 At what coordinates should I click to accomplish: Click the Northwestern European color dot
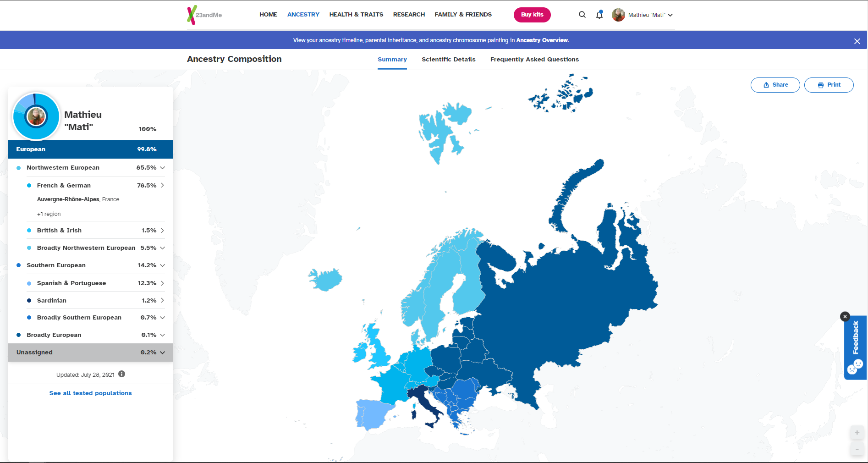pos(18,168)
